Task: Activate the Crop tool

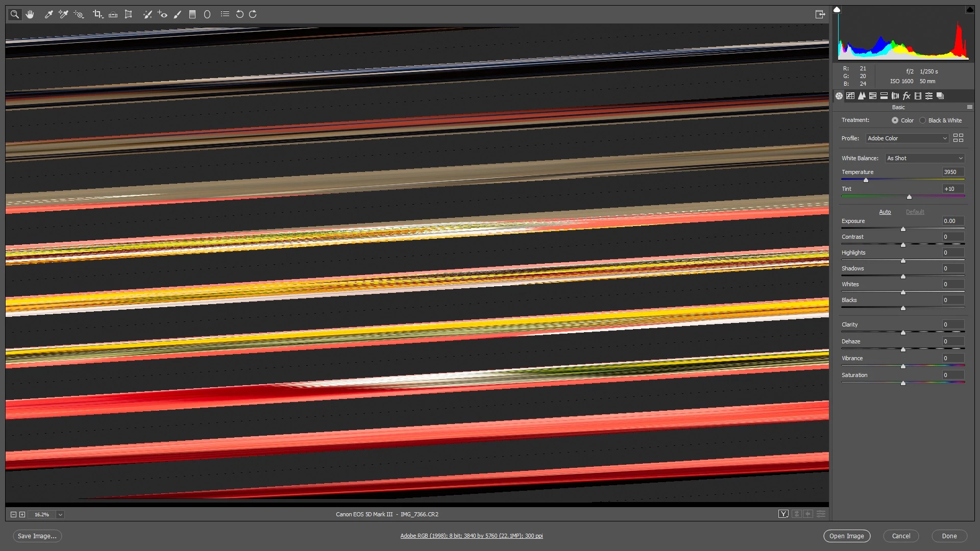Action: pyautogui.click(x=97, y=14)
